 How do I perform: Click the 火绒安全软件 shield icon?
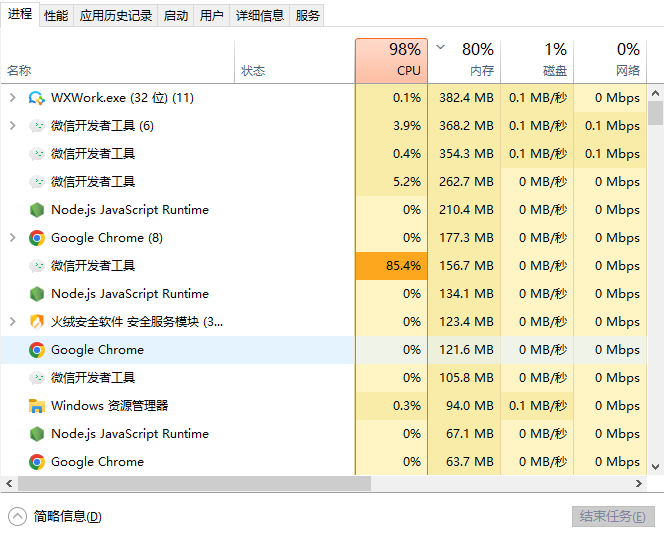coord(37,322)
